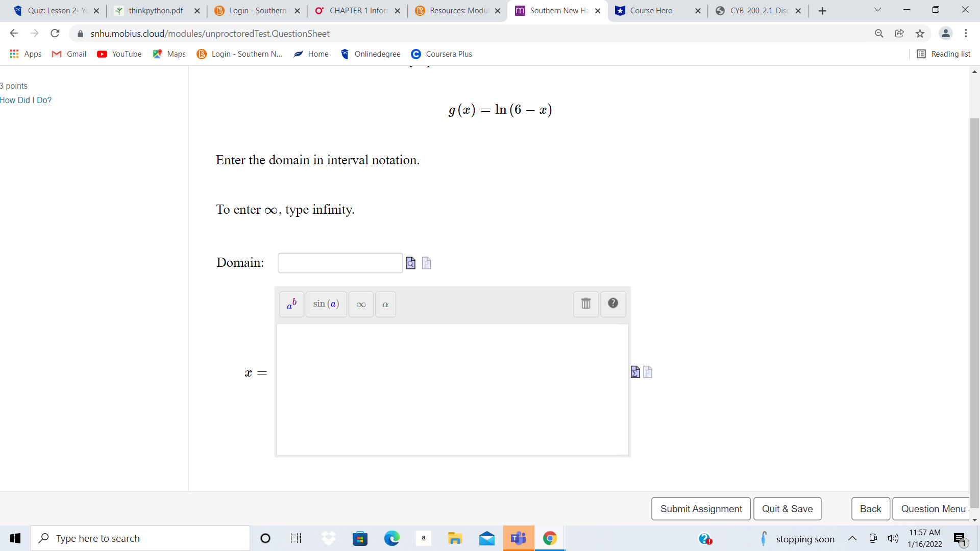Click the Submit Assignment button
Viewport: 980px width, 551px height.
(701, 509)
